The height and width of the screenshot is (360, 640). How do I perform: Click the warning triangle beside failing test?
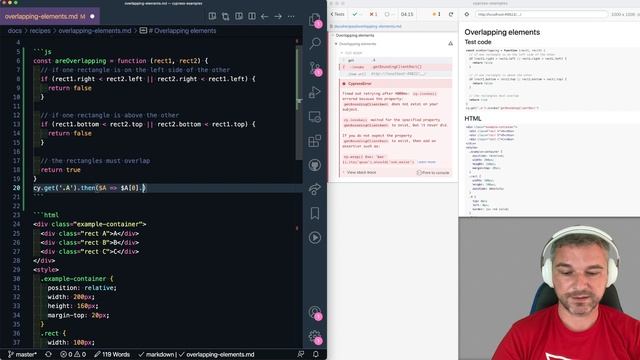click(450, 44)
